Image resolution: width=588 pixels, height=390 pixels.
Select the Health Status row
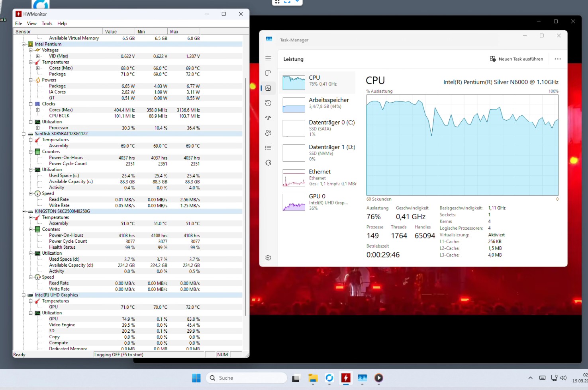click(127, 247)
